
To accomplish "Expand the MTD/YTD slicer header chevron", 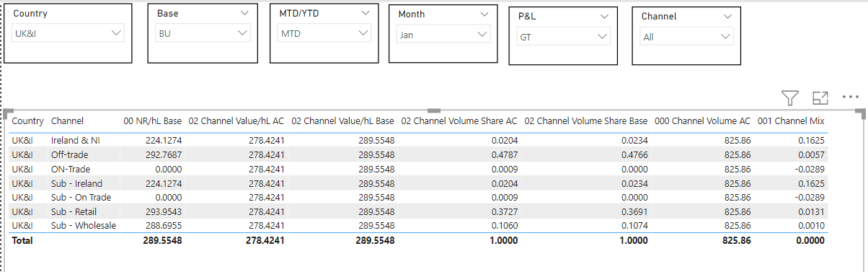I will click(366, 14).
